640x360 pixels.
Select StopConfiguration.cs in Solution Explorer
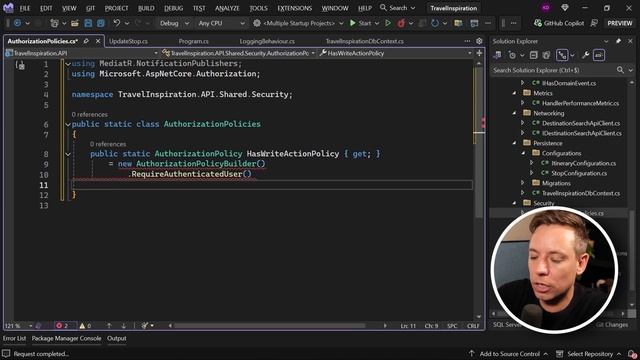pos(579,173)
